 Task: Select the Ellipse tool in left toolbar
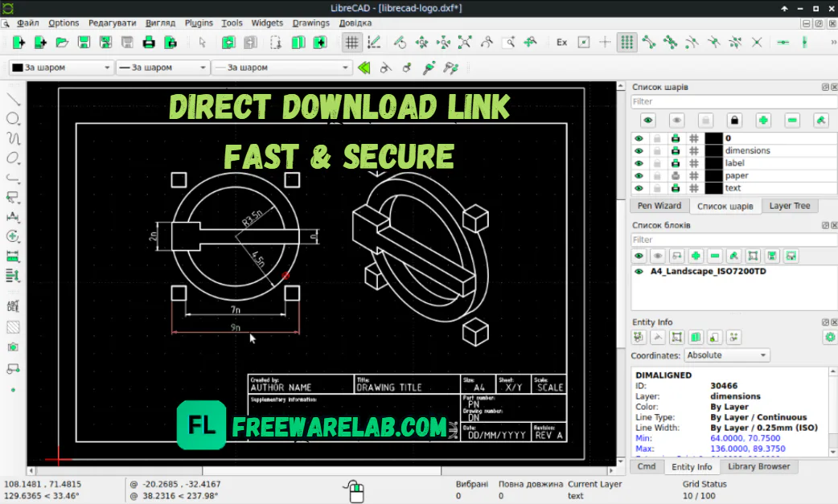[13, 158]
